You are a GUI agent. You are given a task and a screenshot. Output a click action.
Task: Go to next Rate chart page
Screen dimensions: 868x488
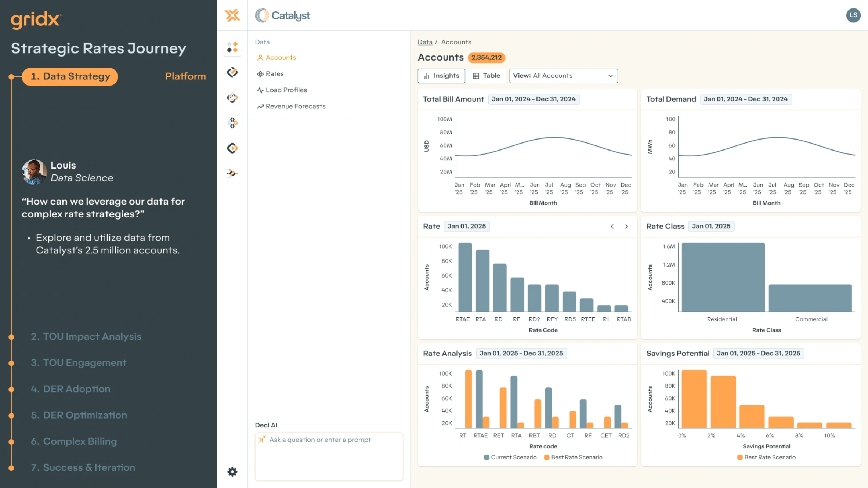[626, 227]
